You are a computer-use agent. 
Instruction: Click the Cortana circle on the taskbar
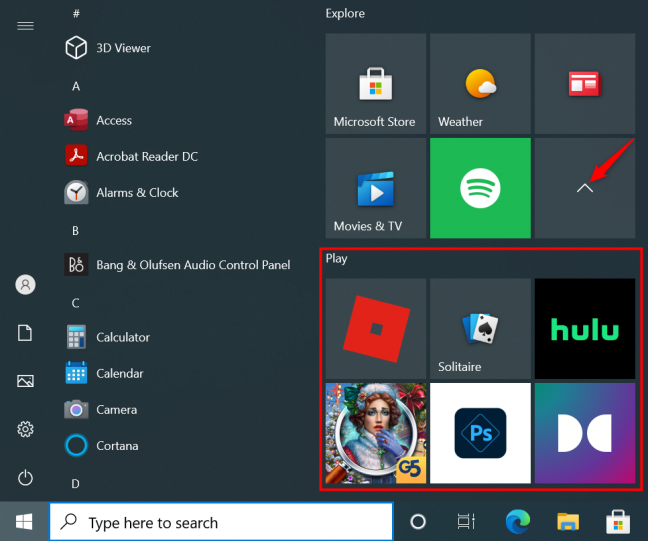(418, 522)
